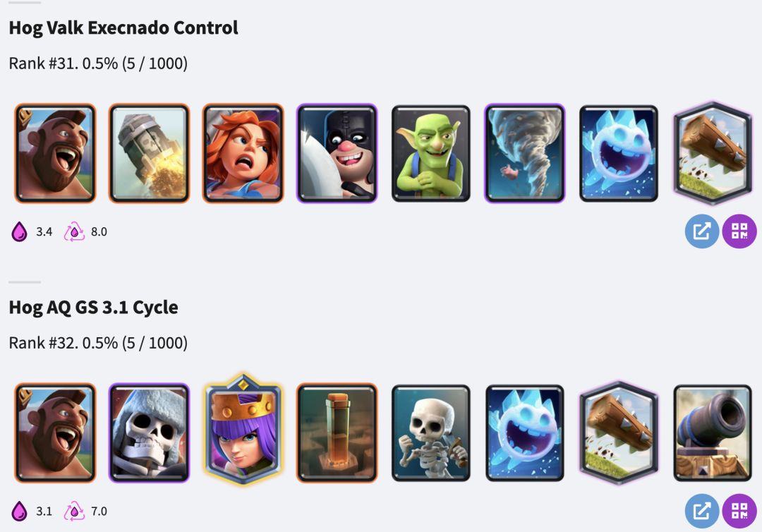Viewport: 762px width, 532px height.
Task: Open Hog Valk Execnado deck via external link button
Action: [x=702, y=231]
